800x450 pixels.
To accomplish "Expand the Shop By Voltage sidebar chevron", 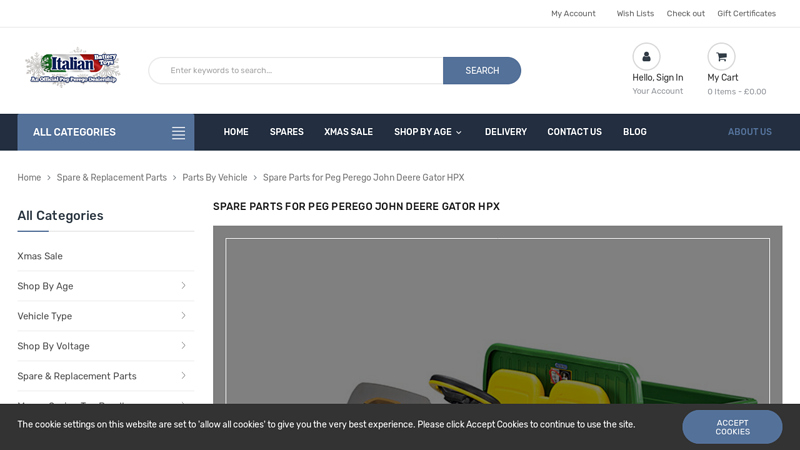I will pos(183,346).
